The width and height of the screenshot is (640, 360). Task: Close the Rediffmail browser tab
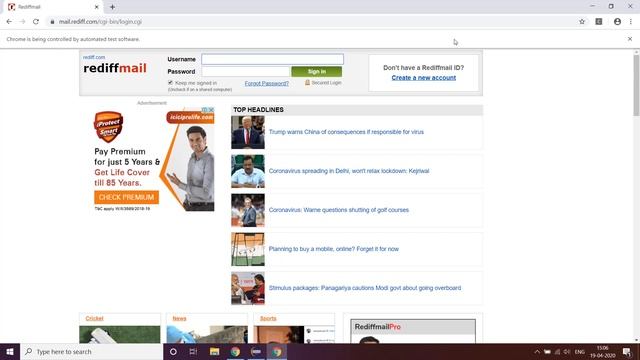(97, 7)
